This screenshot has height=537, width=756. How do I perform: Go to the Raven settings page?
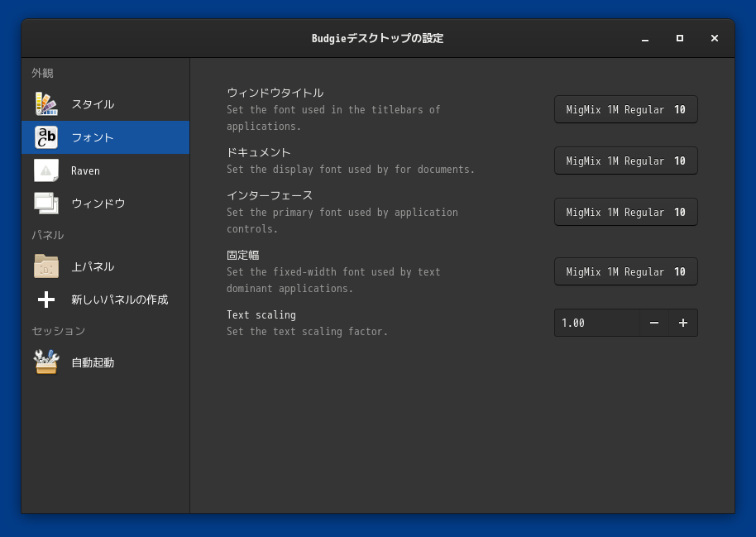(106, 170)
